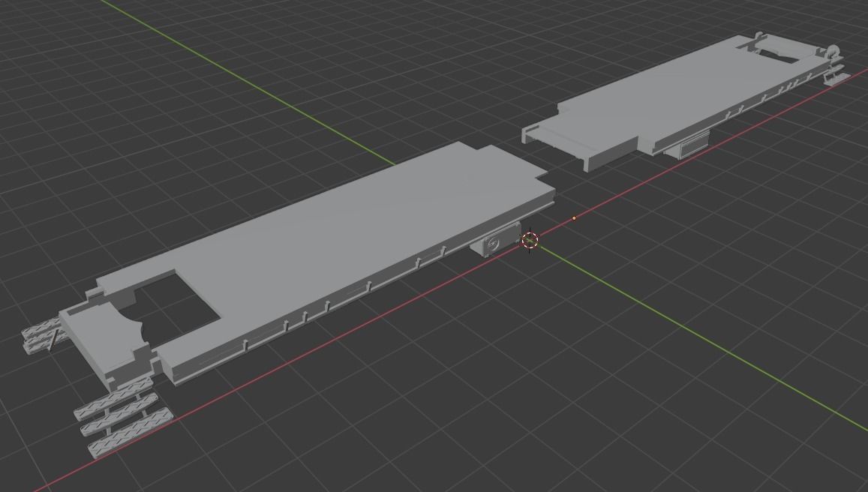
Task: Select the diamond-plate steps at far left edge
Action: (44, 335)
